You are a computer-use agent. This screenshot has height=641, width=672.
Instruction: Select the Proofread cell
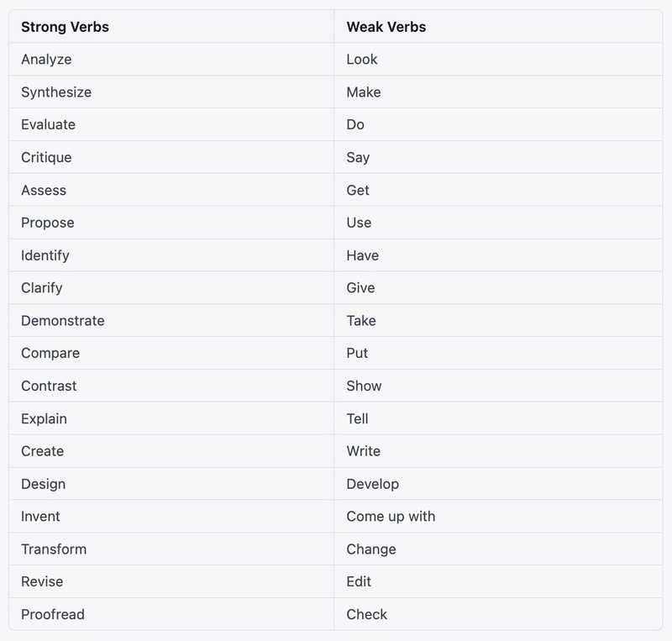point(53,615)
